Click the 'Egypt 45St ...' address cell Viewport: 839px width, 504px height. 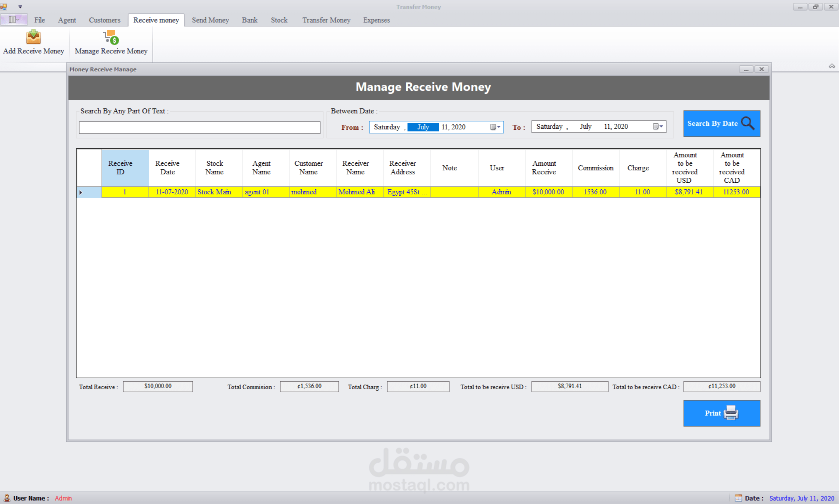click(407, 192)
